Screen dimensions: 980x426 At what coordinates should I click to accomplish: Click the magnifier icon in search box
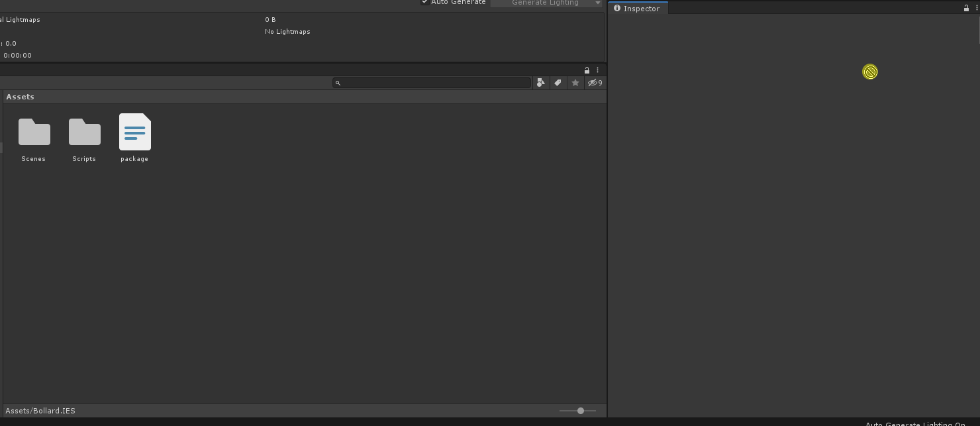point(338,83)
